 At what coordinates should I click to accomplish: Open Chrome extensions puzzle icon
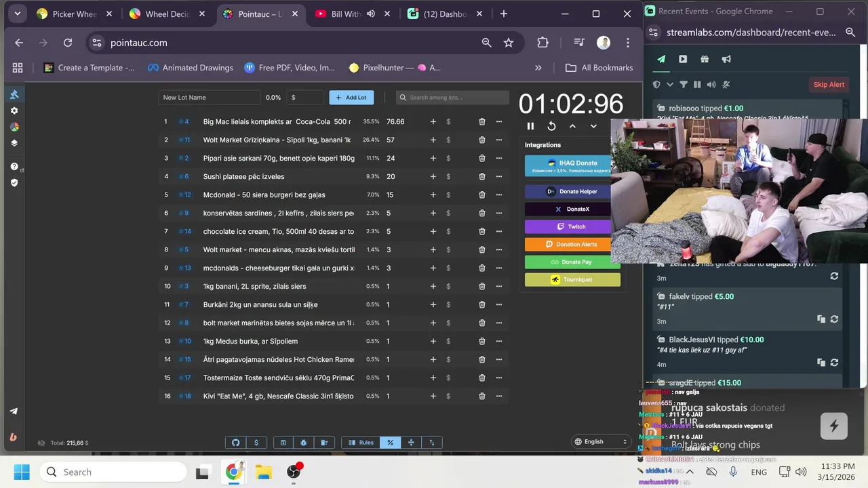point(542,43)
